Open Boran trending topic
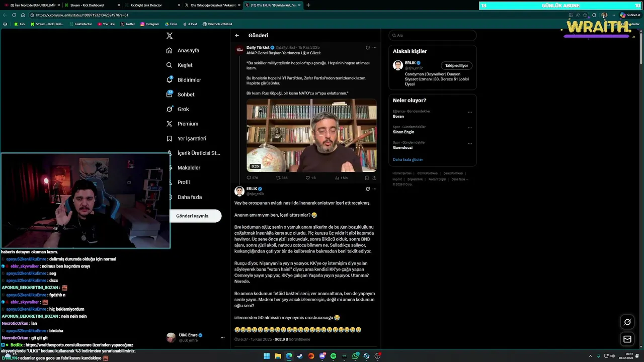Screen dimensions: 644x362 pos(398,116)
